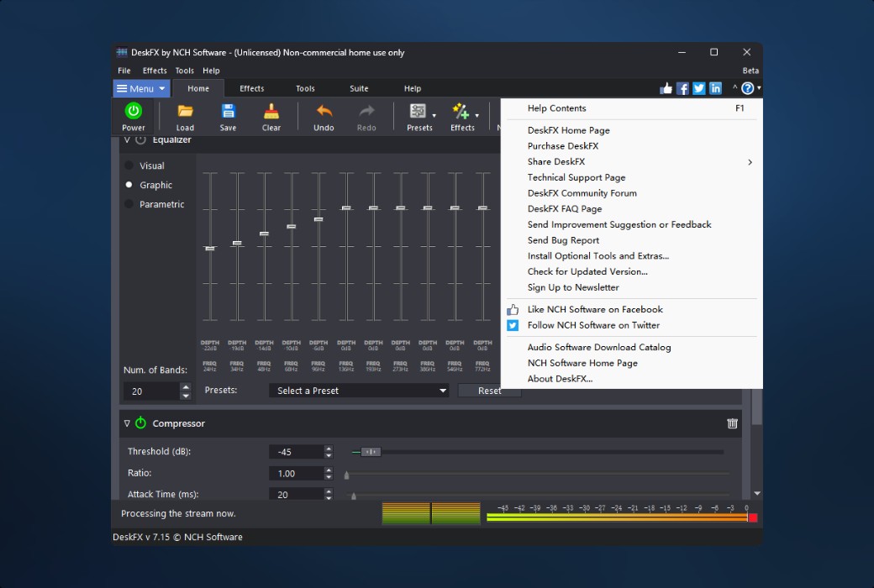Open the DeskFX FAQ Page
Screen dimensions: 874x588
pyautogui.click(x=563, y=208)
